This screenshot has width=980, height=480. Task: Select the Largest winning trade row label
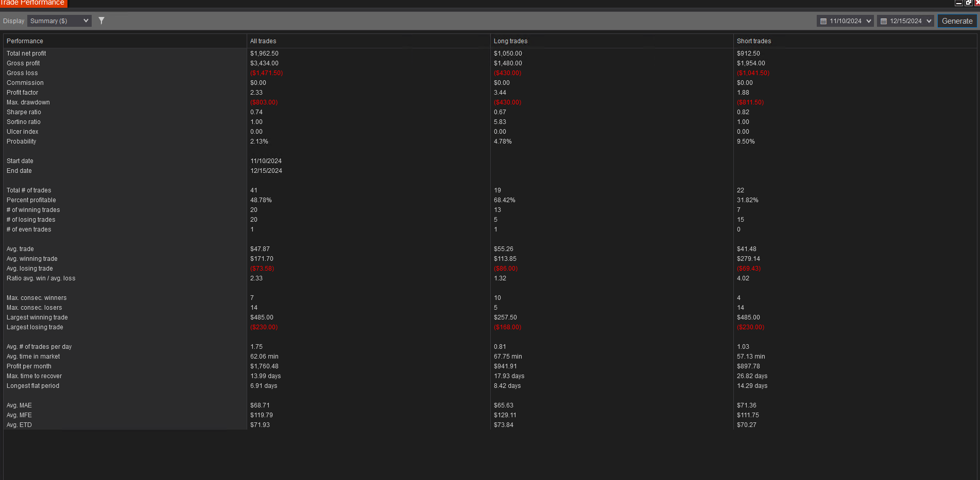(x=37, y=317)
